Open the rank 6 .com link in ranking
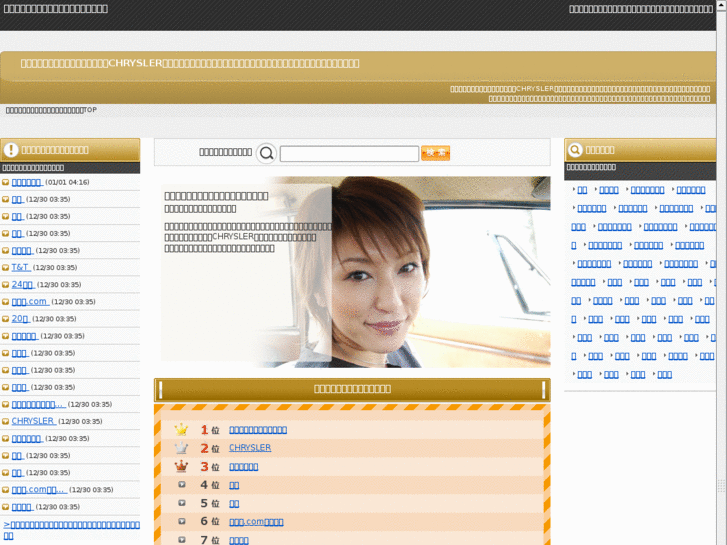 point(256,521)
